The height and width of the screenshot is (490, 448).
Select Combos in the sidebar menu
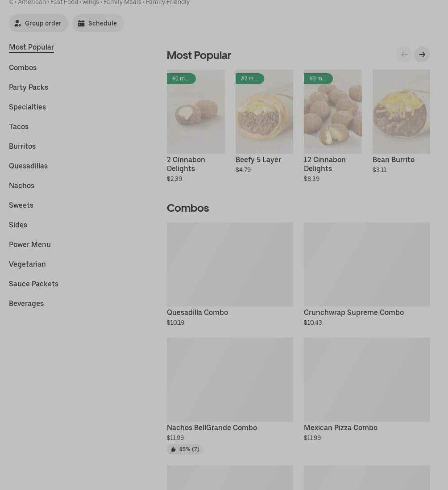click(23, 67)
